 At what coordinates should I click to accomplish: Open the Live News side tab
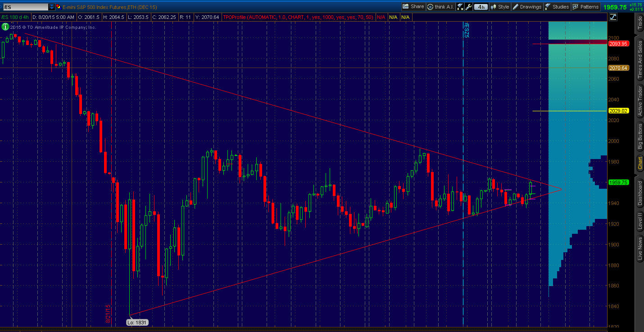pyautogui.click(x=639, y=249)
